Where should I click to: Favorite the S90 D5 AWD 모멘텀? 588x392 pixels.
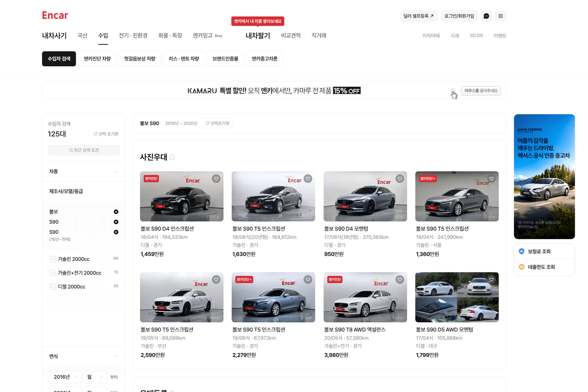click(492, 279)
